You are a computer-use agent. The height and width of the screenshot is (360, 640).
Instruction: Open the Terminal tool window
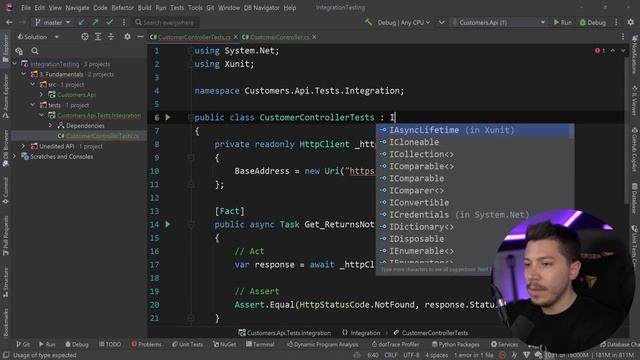[260, 344]
